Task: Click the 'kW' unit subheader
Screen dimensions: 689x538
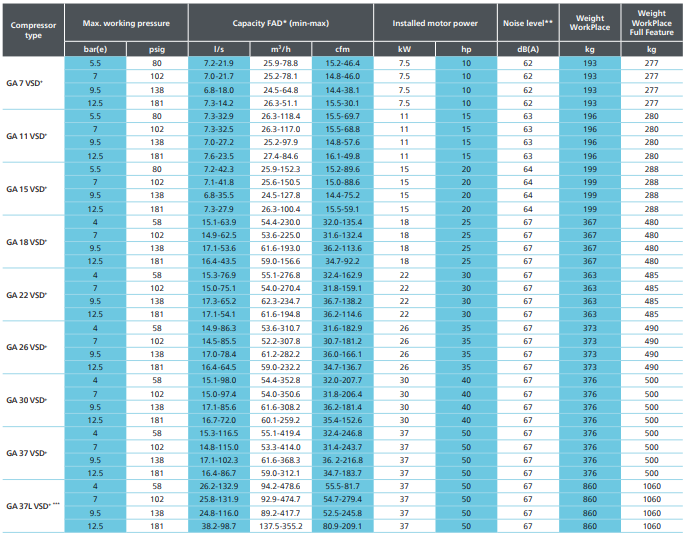Action: [x=404, y=49]
